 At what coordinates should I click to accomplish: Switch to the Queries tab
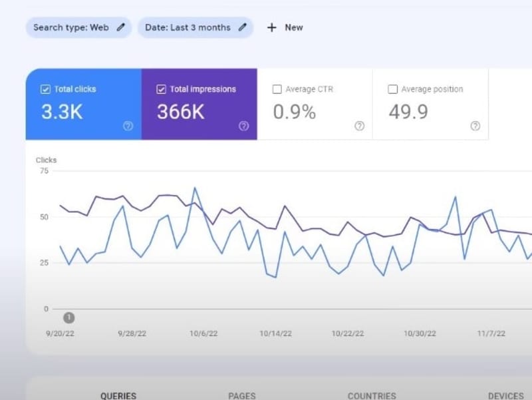point(118,395)
